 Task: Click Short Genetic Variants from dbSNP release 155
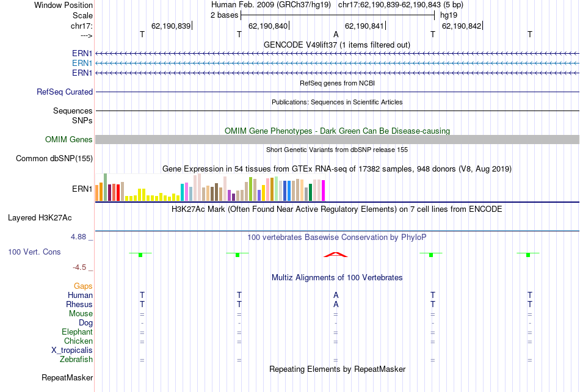point(337,150)
